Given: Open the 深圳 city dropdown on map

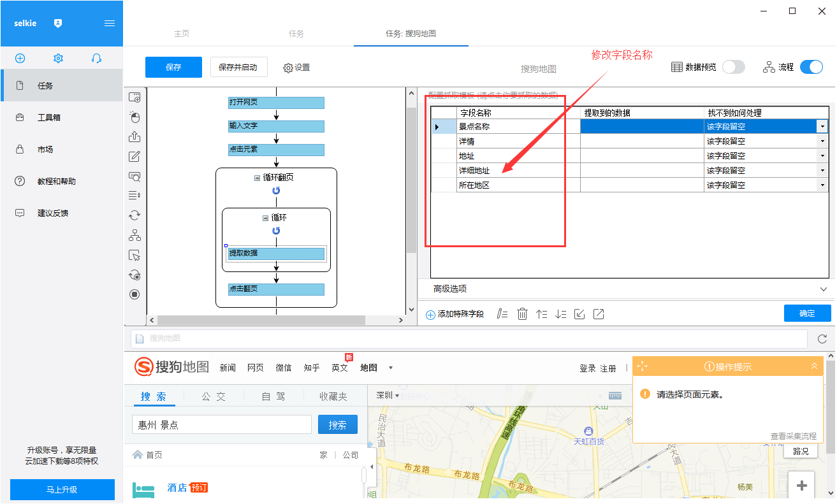Looking at the screenshot, I should (388, 396).
